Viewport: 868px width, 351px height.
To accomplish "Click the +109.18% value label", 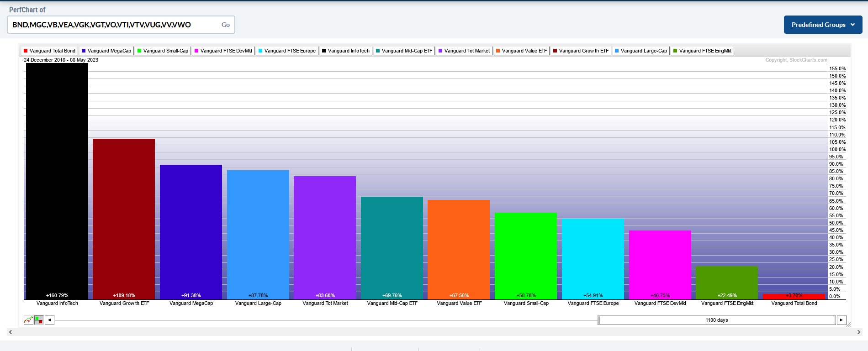I will click(124, 295).
